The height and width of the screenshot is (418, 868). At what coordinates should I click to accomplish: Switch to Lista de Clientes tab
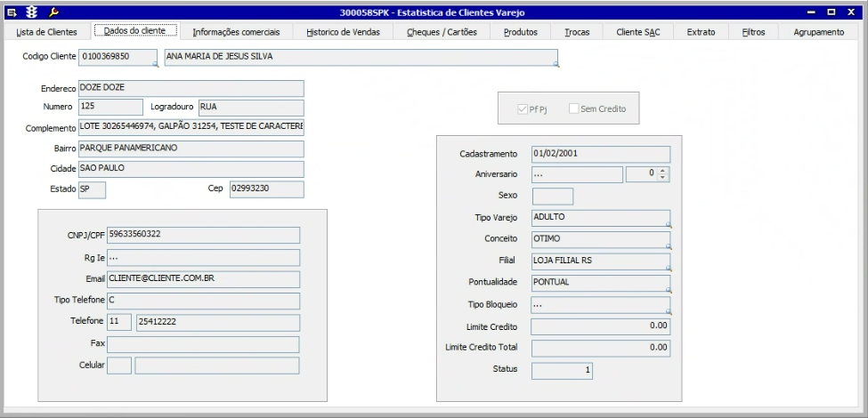(46, 32)
